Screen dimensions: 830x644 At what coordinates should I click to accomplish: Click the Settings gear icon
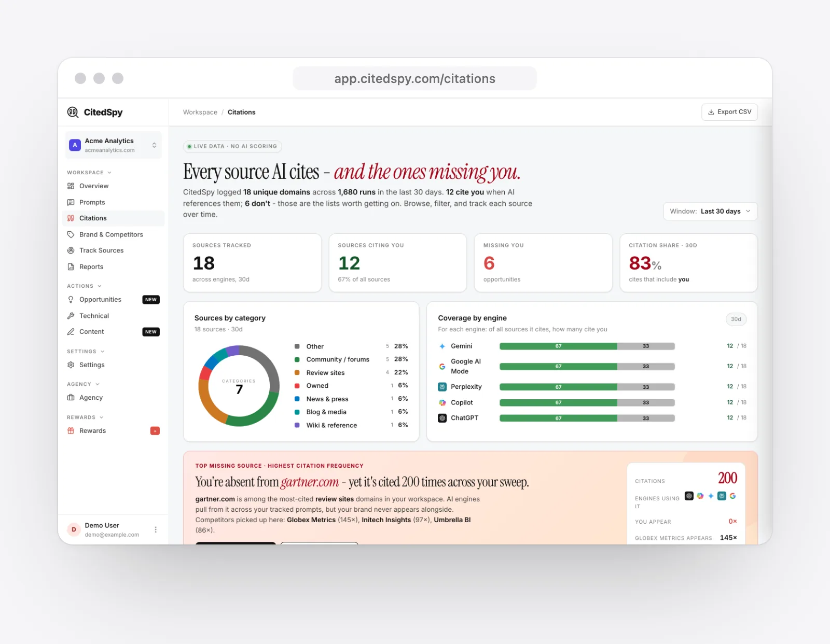71,365
